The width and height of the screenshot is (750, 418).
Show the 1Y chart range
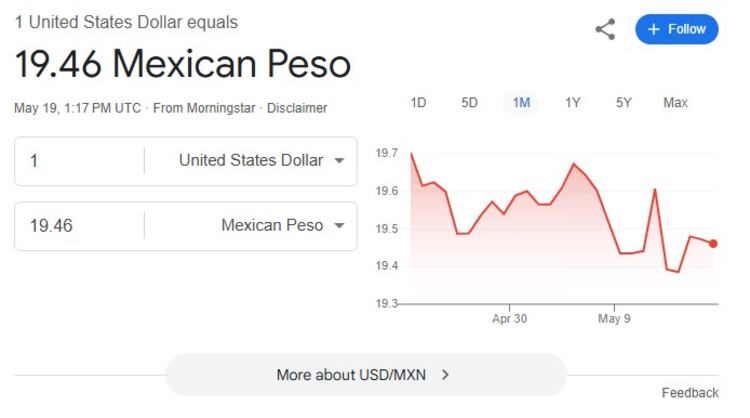tap(572, 103)
